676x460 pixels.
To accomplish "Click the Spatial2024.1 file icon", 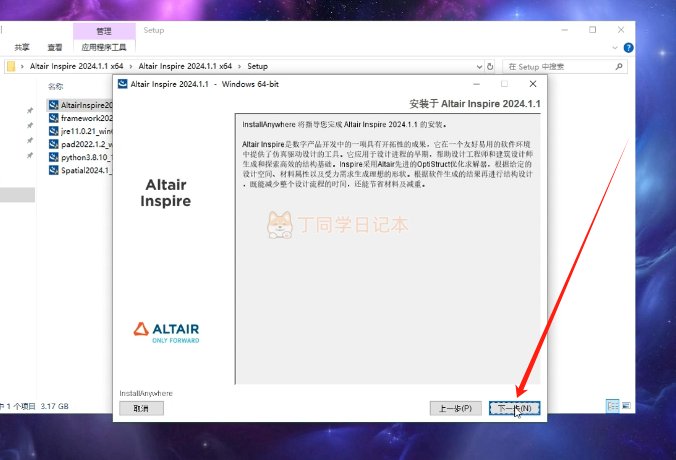I will click(x=53, y=170).
